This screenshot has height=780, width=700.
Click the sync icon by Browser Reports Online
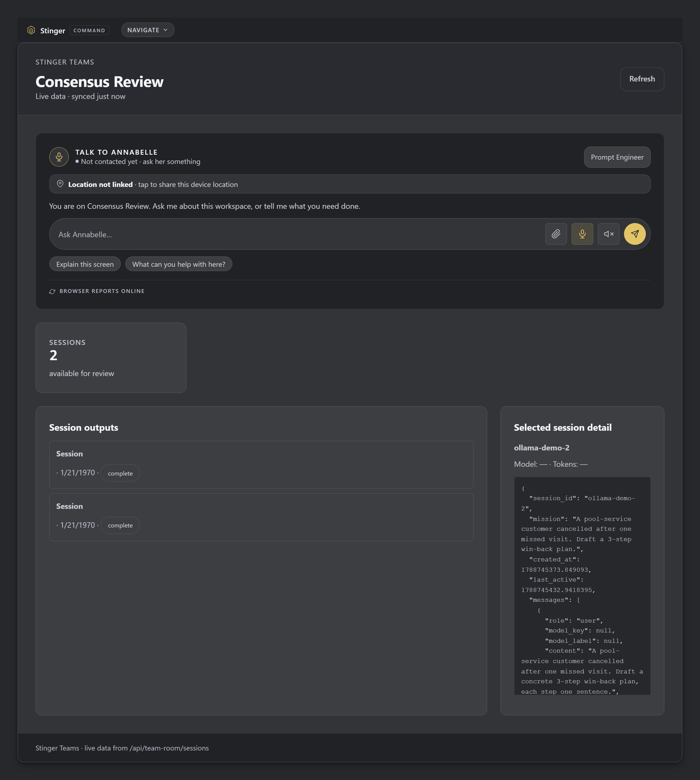(52, 291)
